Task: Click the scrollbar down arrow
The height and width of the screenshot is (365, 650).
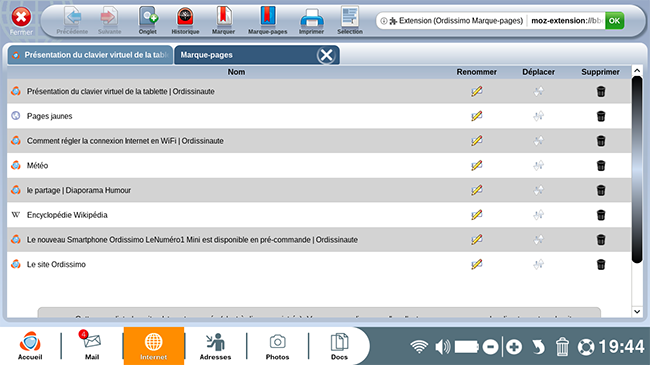Action: (637, 311)
